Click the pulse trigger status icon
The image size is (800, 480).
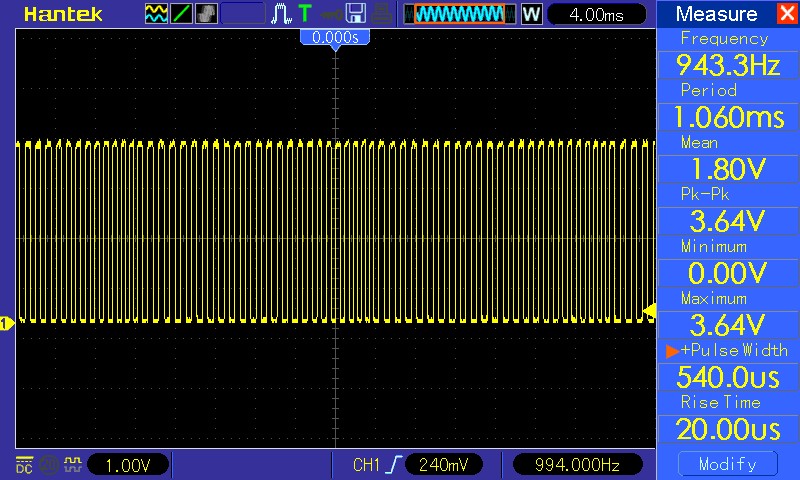click(x=281, y=14)
